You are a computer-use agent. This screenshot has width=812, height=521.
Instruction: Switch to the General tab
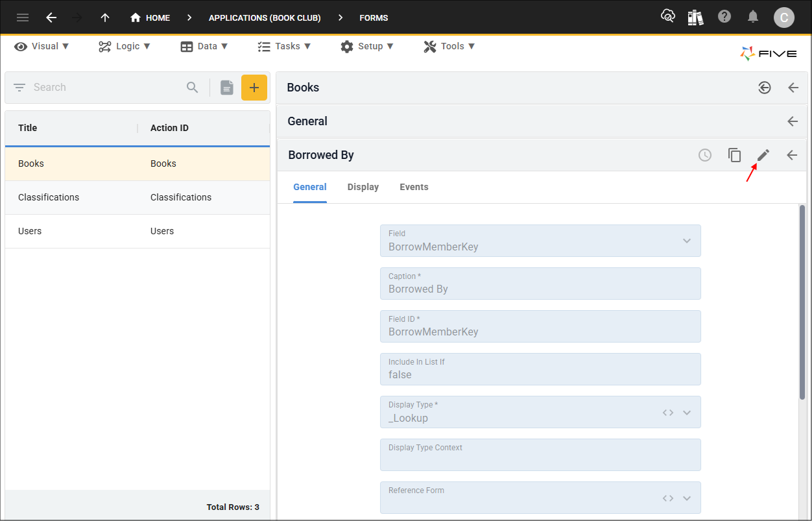310,187
